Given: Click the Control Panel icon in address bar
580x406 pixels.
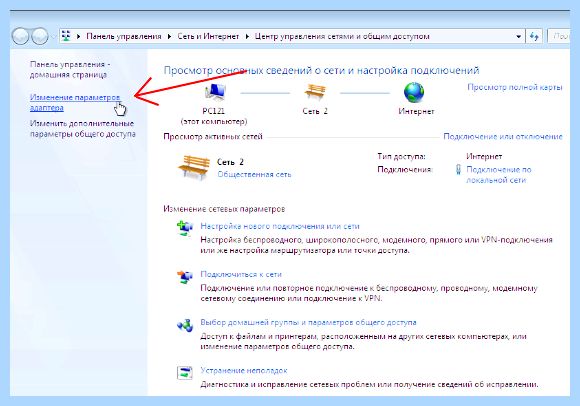Looking at the screenshot, I should tap(66, 36).
